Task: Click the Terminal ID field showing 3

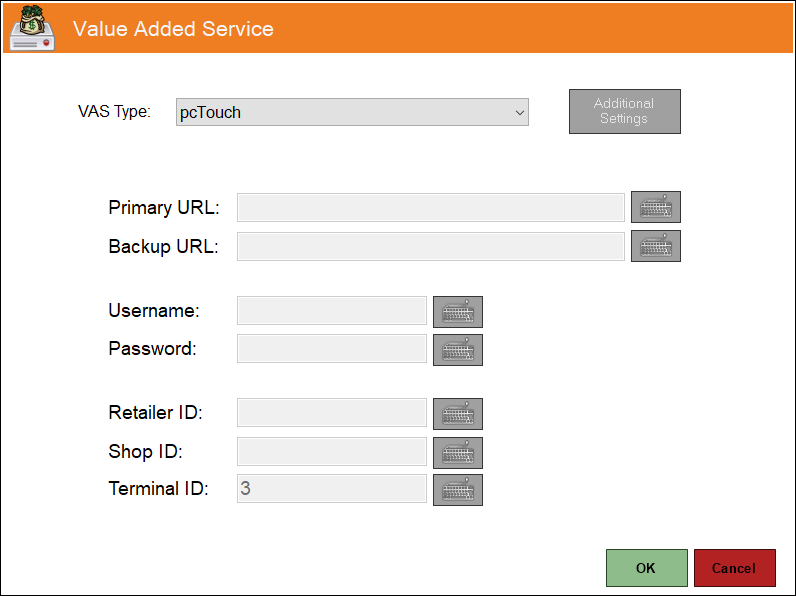Action: coord(331,488)
